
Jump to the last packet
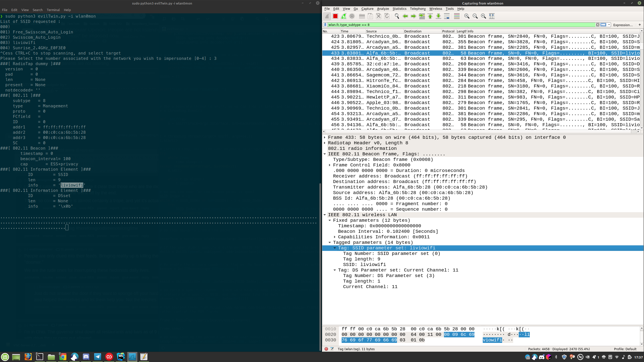point(438,16)
